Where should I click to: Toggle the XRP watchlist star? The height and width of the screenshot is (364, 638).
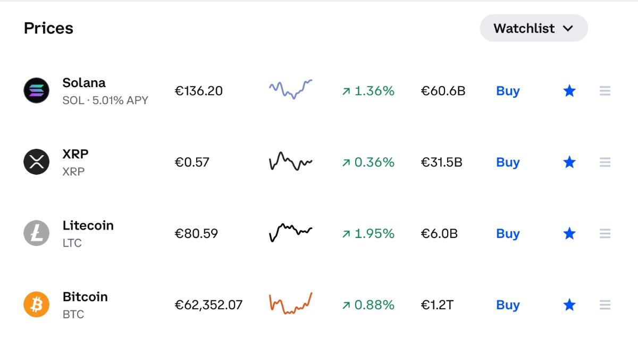569,162
